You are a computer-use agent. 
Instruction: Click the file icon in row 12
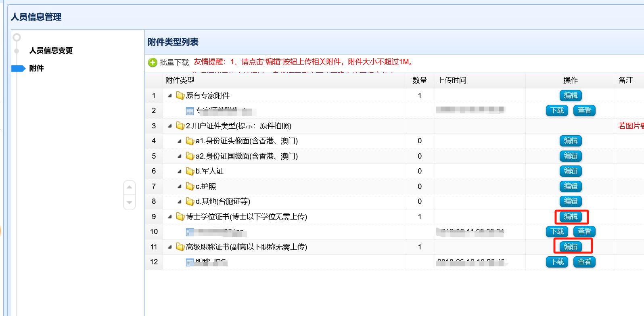tap(190, 262)
